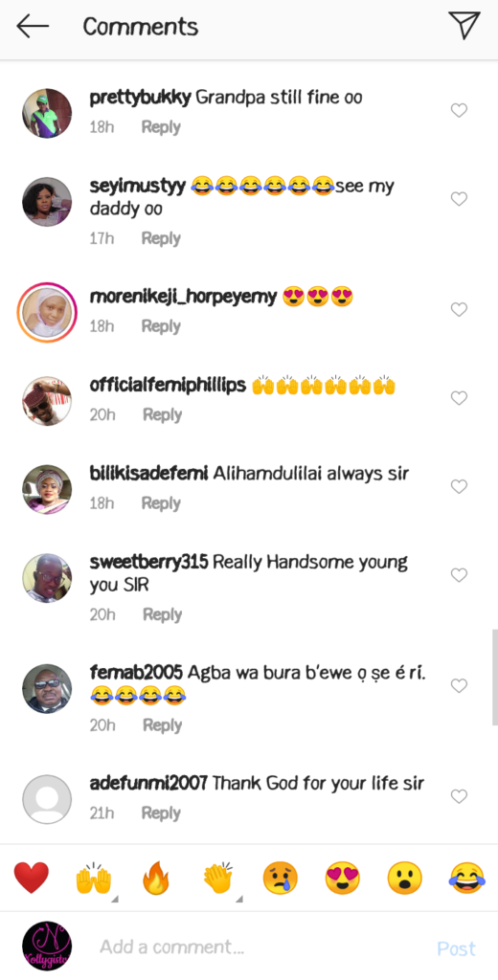Insert the red heart emoji

pyautogui.click(x=32, y=878)
